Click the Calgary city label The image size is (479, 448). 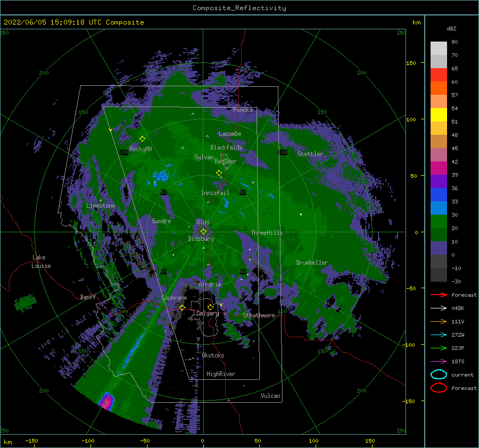[x=208, y=313]
